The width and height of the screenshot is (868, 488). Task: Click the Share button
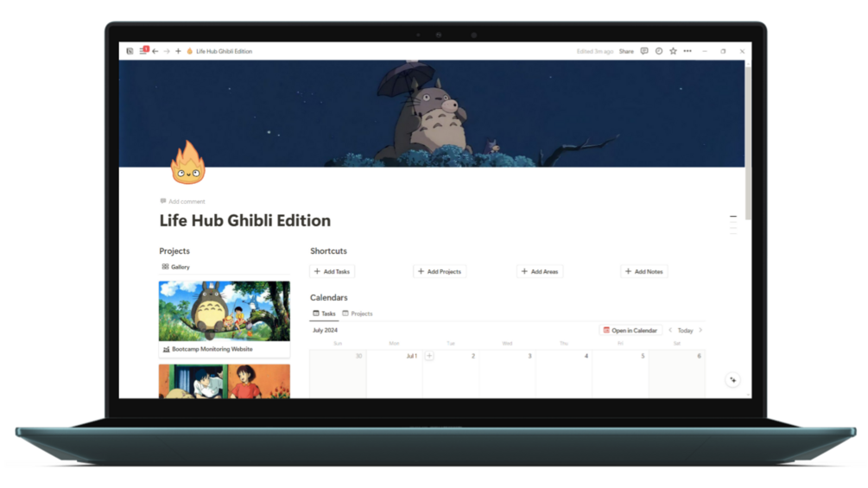coord(626,51)
